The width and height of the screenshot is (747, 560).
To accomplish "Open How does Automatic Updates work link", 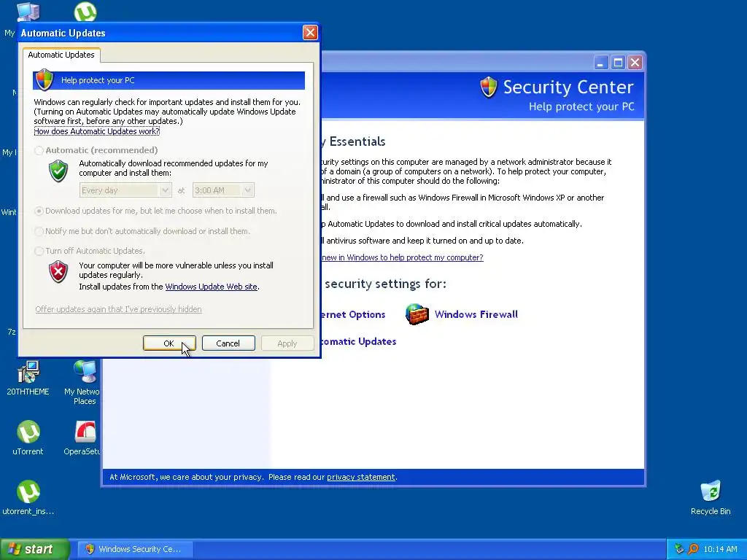I will click(x=97, y=131).
